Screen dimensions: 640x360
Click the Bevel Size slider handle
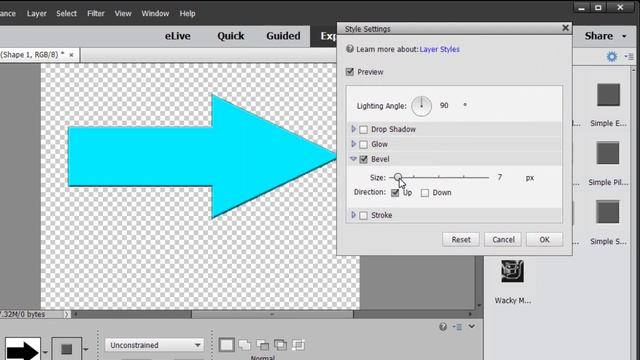[x=398, y=177]
